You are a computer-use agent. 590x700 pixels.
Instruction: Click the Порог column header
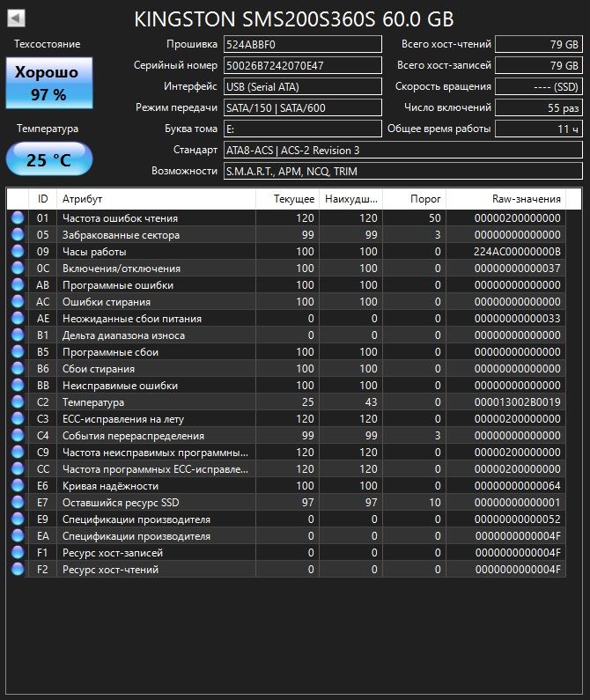coord(414,199)
